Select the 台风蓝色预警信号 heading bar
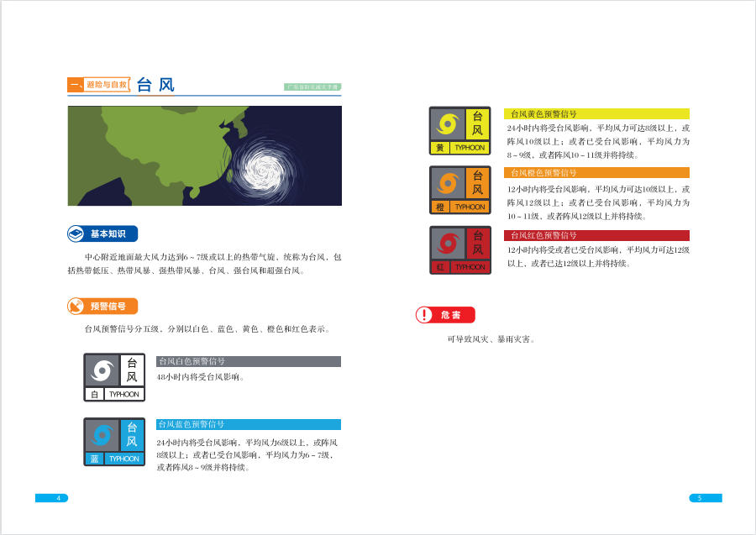The image size is (756, 535). pyautogui.click(x=249, y=424)
